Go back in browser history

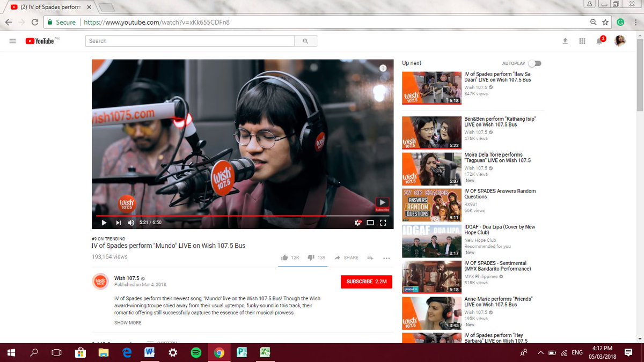click(x=9, y=22)
